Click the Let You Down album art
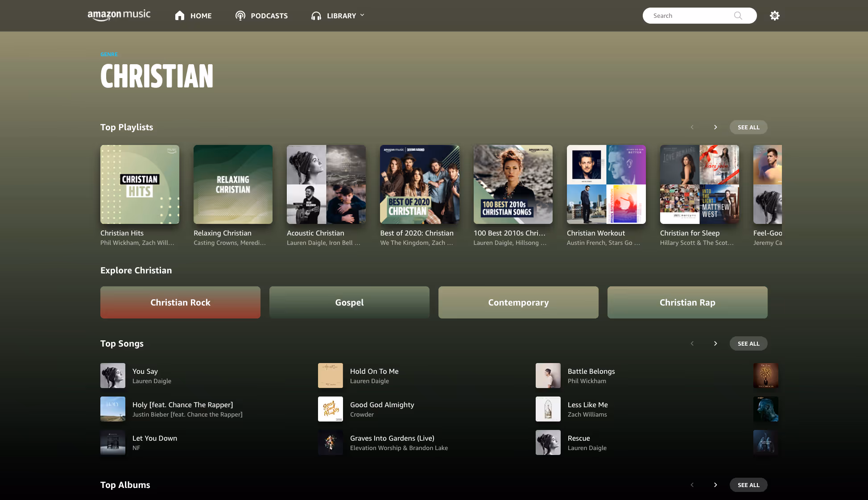The width and height of the screenshot is (868, 500). pyautogui.click(x=113, y=442)
